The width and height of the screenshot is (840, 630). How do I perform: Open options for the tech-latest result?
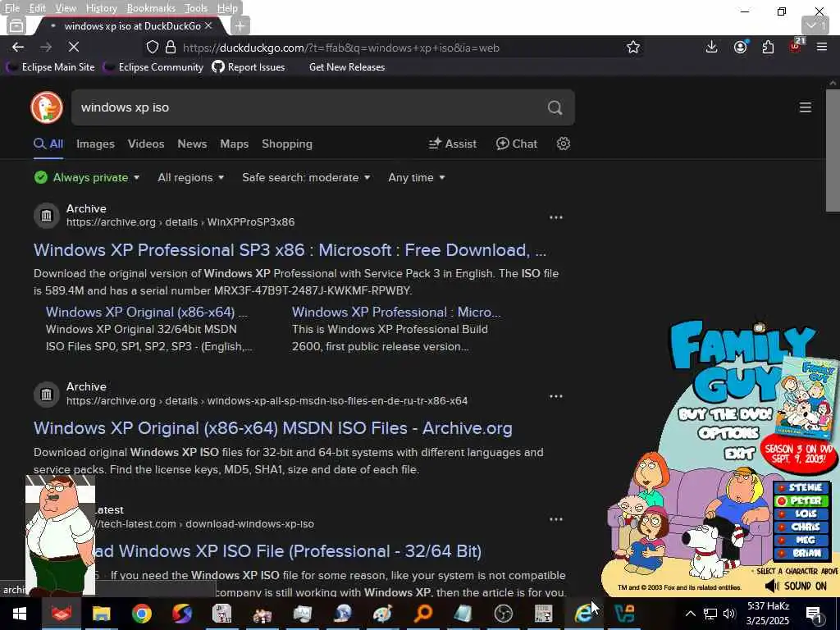(556, 519)
